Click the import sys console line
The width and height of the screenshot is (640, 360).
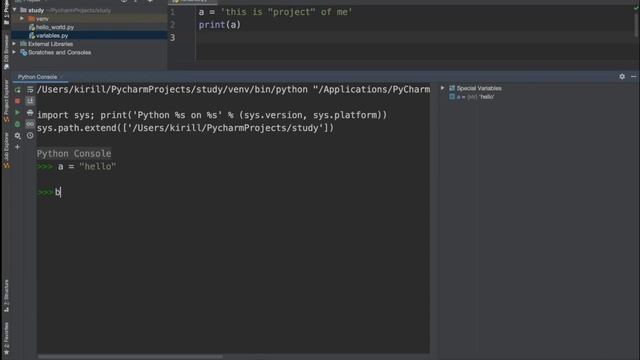click(212, 115)
